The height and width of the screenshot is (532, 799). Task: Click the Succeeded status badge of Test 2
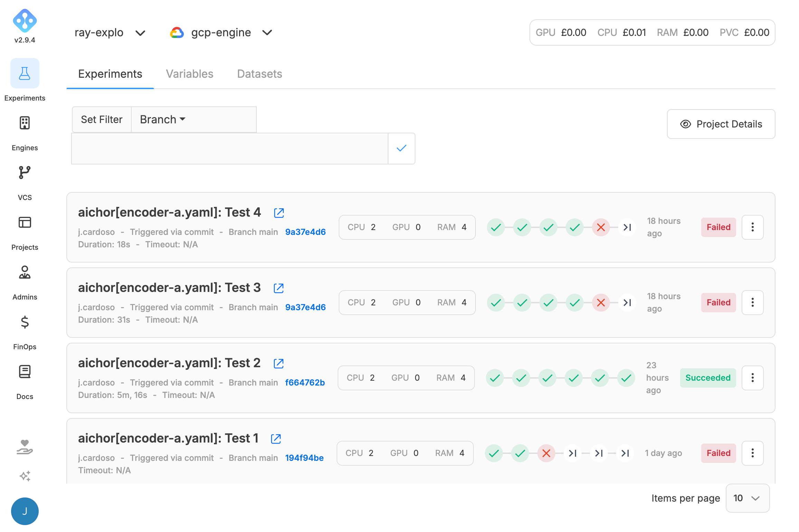(x=708, y=378)
